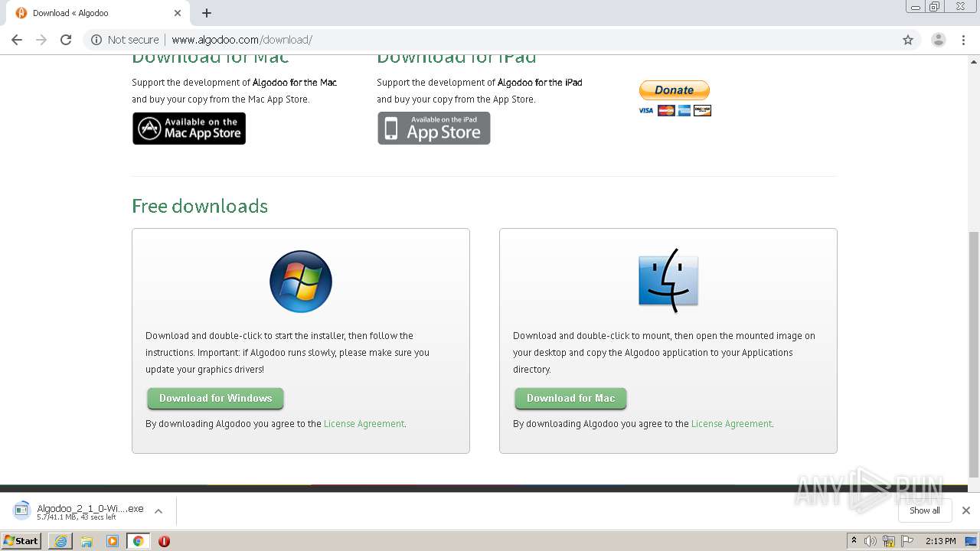Click the 'Algodoo for the Mac' text

pyautogui.click(x=295, y=83)
